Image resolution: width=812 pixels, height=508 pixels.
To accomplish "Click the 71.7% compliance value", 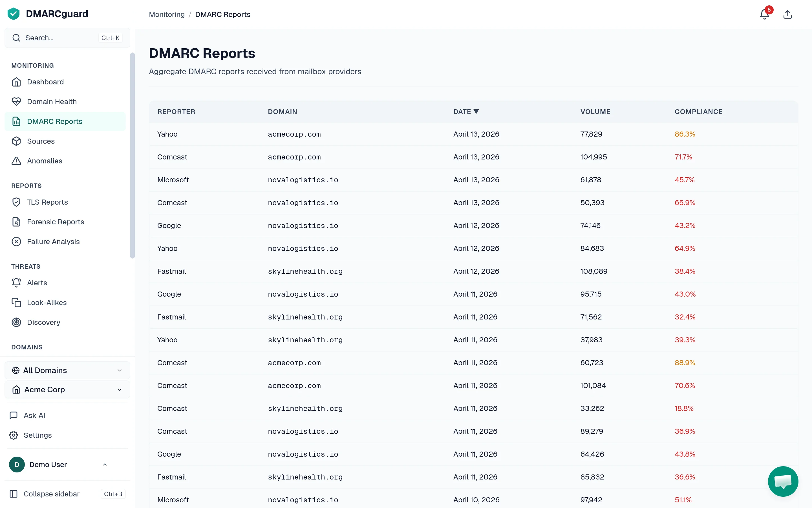I will (x=683, y=157).
